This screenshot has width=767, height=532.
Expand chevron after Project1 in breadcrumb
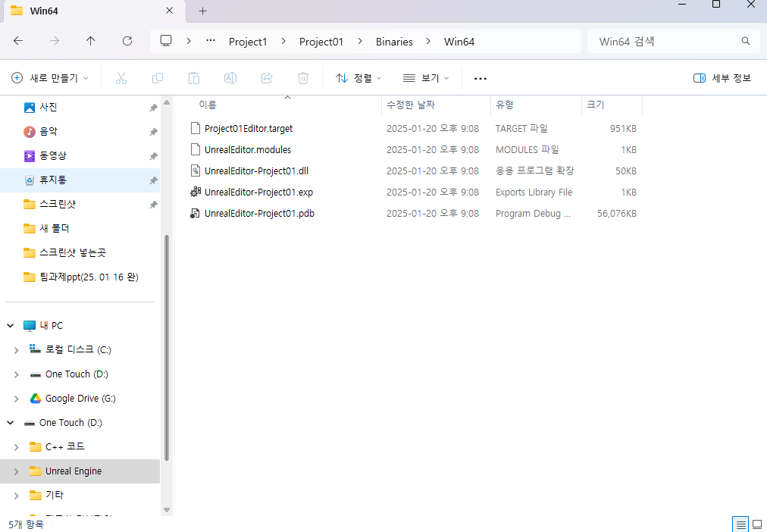(x=283, y=42)
